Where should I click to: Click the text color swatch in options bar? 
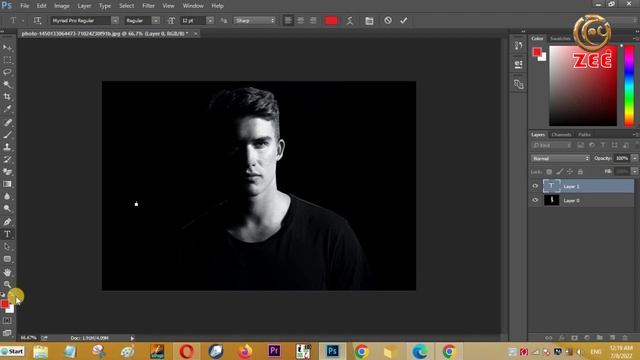331,20
